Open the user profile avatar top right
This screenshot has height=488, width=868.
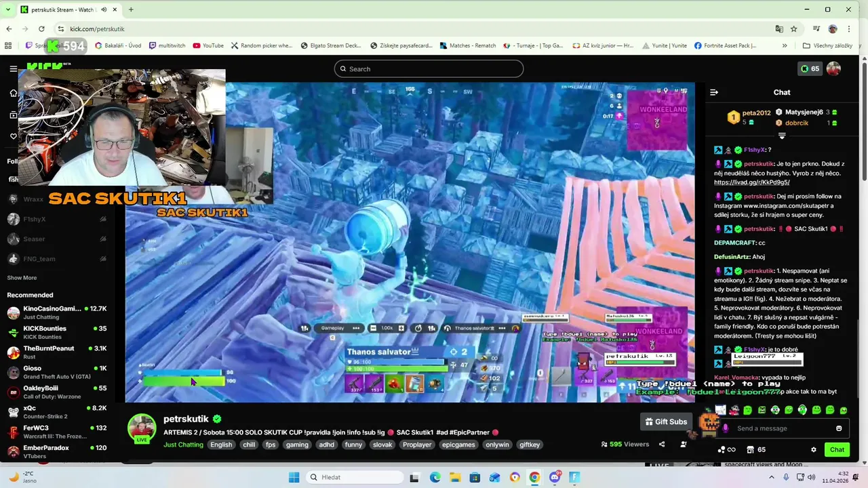click(x=833, y=68)
